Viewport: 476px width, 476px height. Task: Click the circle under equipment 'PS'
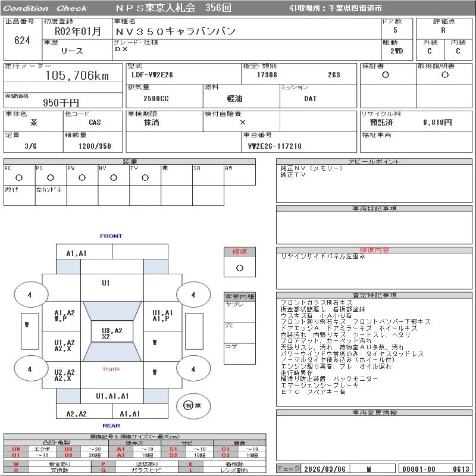(51, 177)
